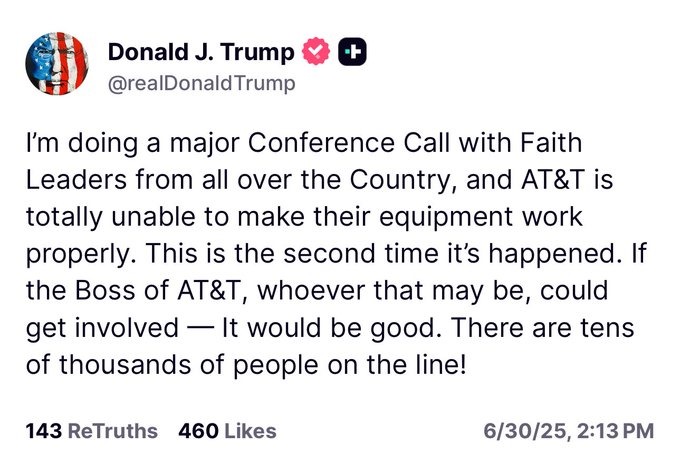Click the word "Boss" in the post

[x=105, y=291]
